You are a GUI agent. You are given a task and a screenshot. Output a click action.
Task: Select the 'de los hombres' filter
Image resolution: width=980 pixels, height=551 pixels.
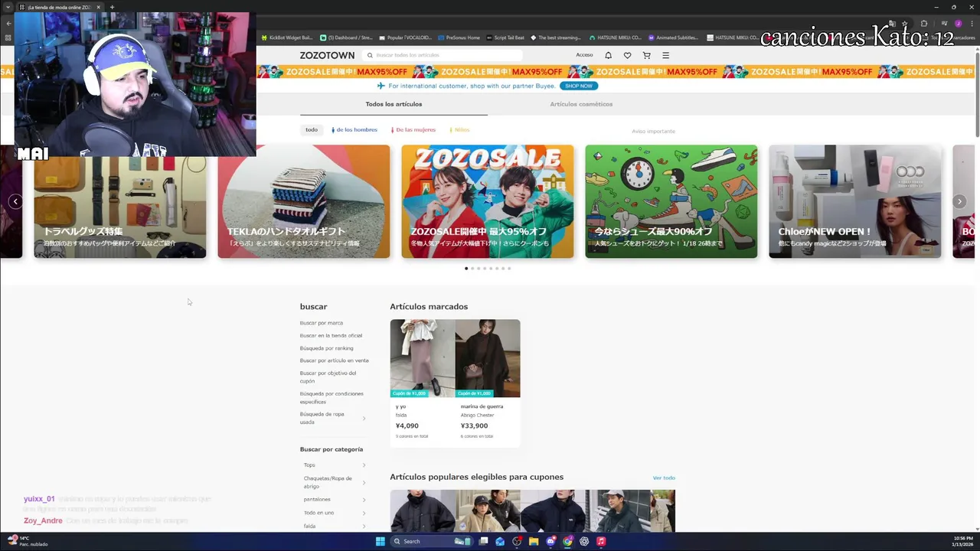click(x=354, y=129)
